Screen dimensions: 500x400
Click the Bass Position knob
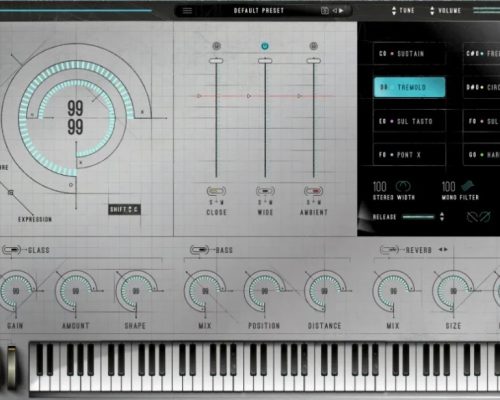pyautogui.click(x=265, y=291)
